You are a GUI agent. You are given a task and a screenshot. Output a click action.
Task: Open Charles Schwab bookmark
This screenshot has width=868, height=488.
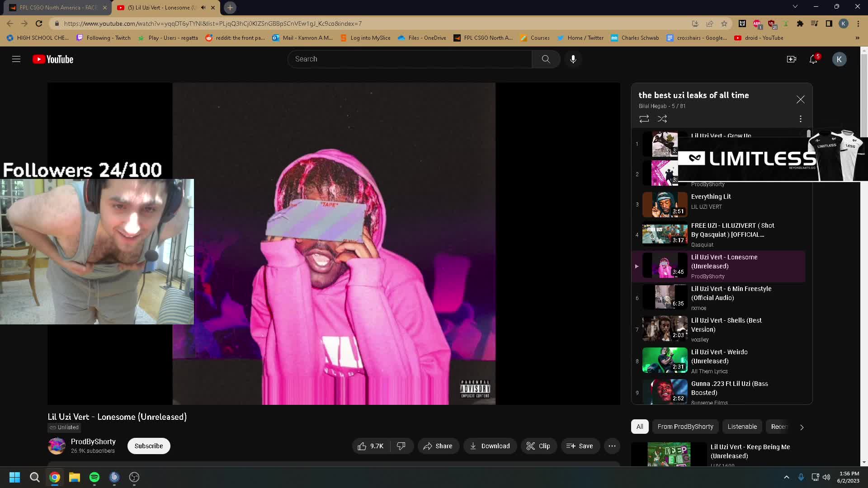pyautogui.click(x=635, y=38)
